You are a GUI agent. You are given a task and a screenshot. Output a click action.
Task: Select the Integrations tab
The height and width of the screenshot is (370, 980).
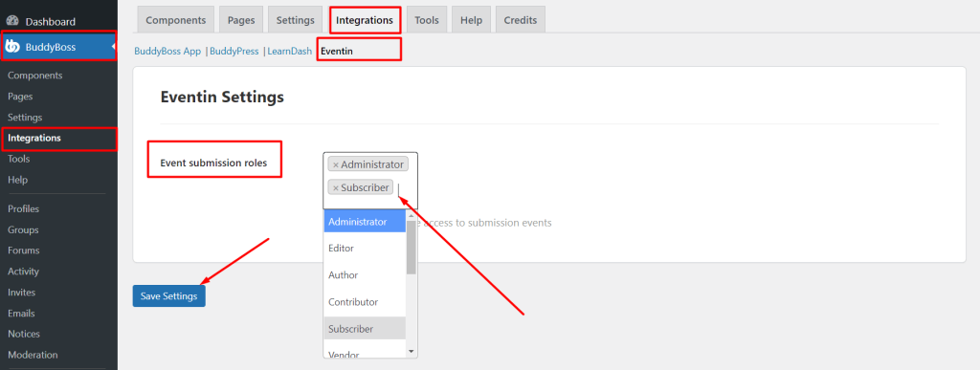click(365, 20)
